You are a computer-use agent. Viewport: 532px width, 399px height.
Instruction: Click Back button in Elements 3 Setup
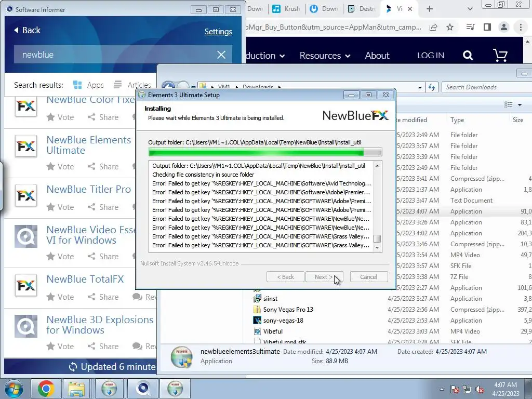[285, 277]
